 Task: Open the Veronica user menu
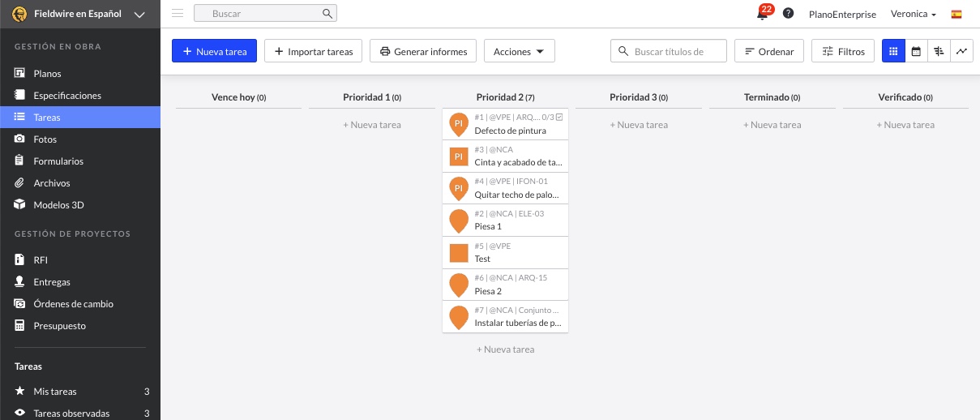(x=914, y=14)
